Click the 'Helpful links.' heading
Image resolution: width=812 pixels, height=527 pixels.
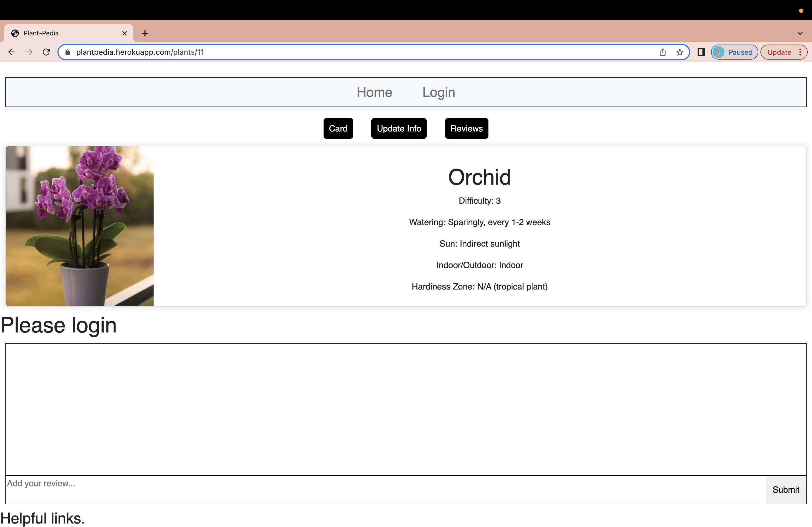43,518
